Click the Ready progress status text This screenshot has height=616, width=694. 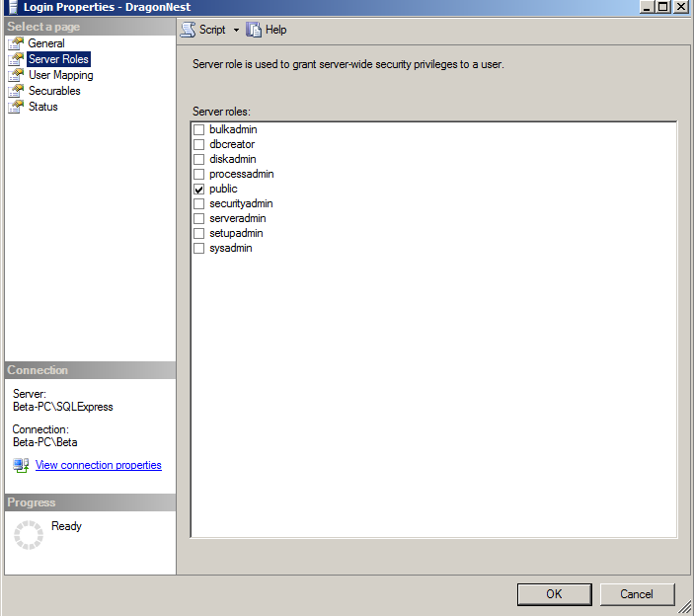click(66, 526)
